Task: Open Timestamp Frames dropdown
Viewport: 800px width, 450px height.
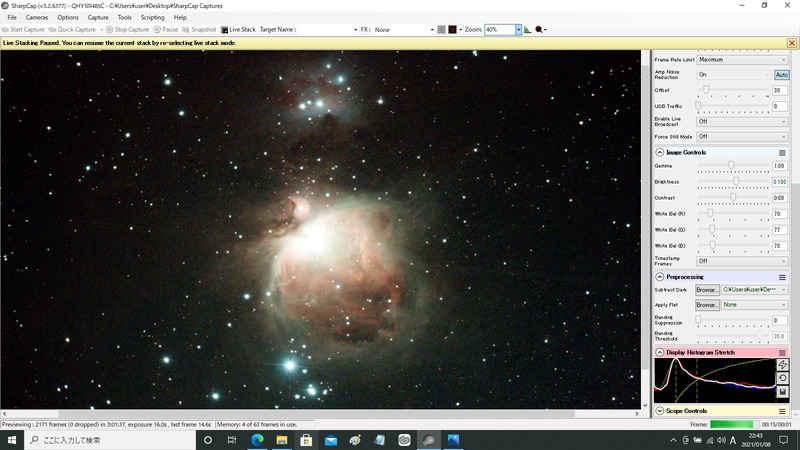Action: pyautogui.click(x=742, y=261)
